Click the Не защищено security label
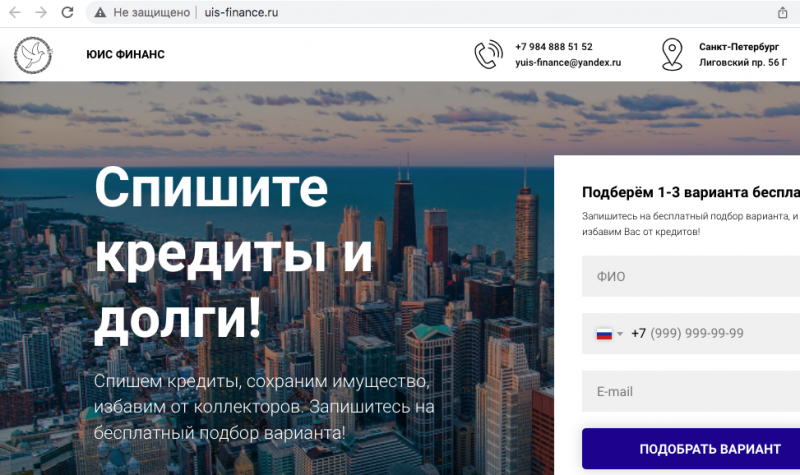This screenshot has height=475, width=800. pos(152,13)
